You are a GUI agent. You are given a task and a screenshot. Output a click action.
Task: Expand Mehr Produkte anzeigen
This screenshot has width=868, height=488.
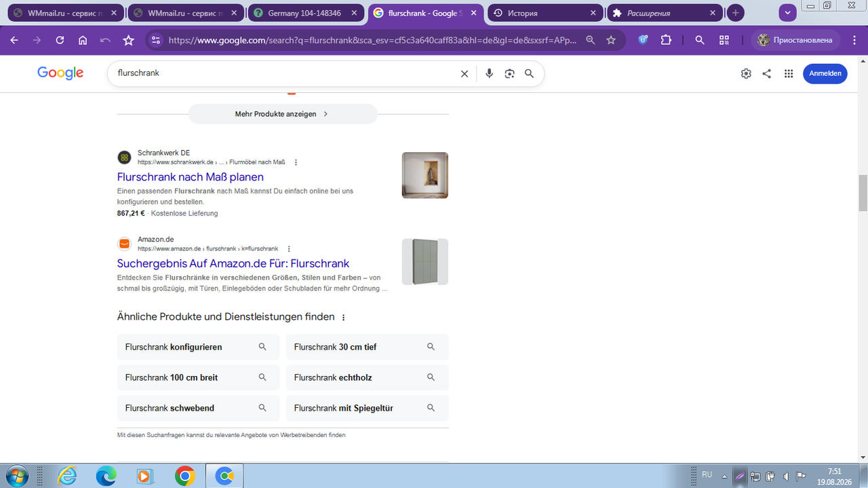[x=282, y=114]
